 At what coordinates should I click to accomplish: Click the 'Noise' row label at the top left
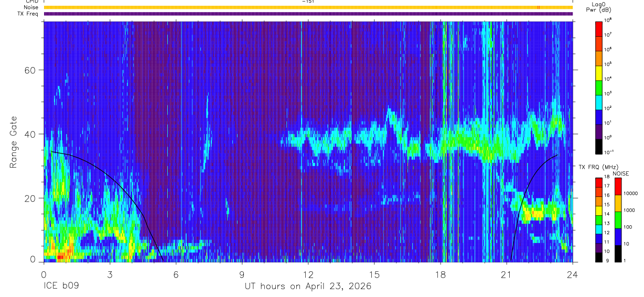point(31,7)
